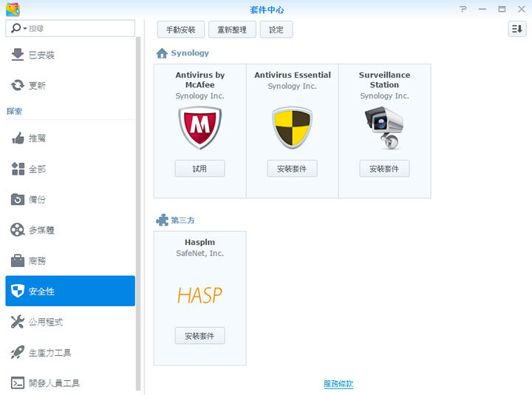The height and width of the screenshot is (395, 532).
Task: Click the Package Center app icon
Action: pos(13,10)
